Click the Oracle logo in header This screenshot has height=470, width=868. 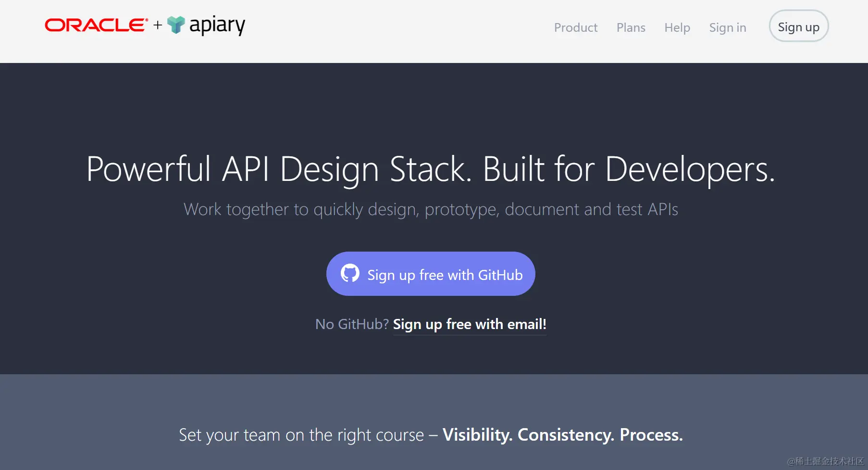pyautogui.click(x=96, y=25)
